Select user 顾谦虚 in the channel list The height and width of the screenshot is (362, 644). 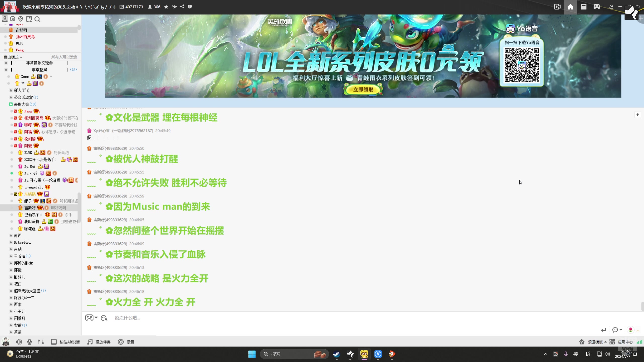30,229
